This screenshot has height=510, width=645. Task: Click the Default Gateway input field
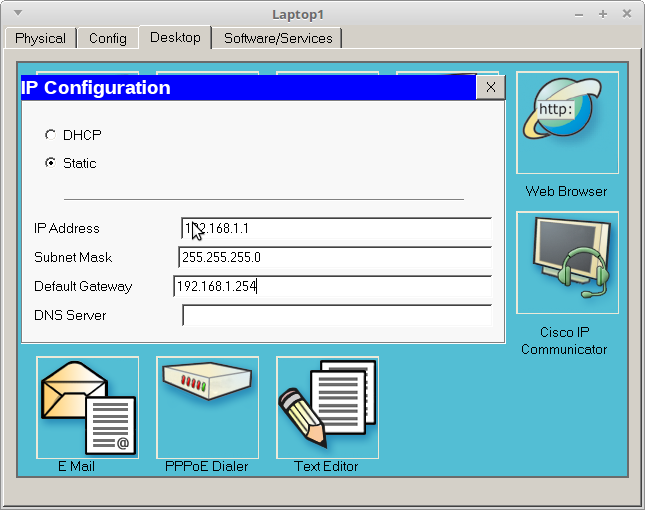point(333,286)
